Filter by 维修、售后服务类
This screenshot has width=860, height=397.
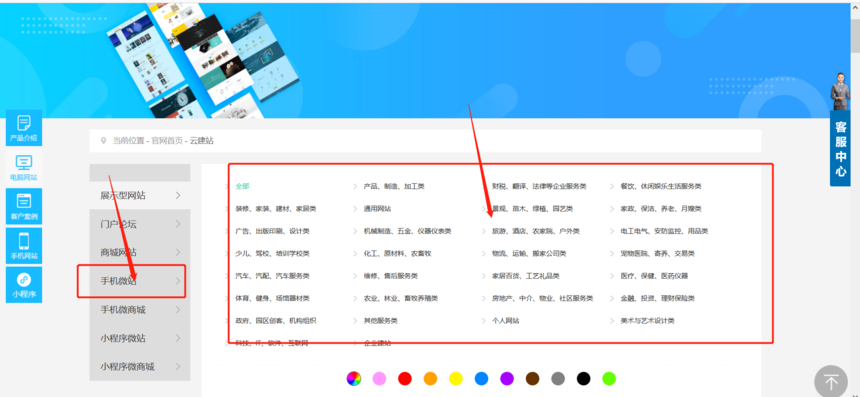[x=391, y=276]
